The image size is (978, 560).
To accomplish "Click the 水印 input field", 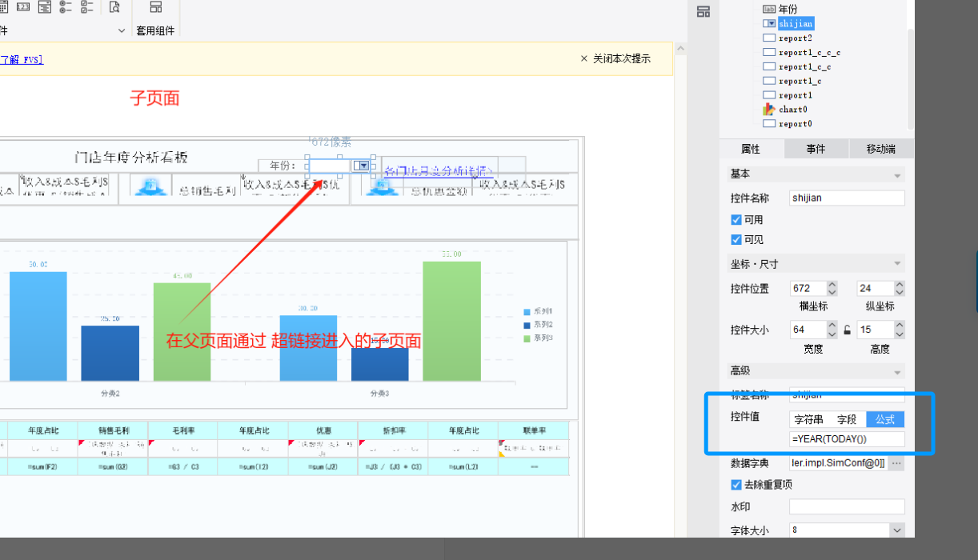I will 847,506.
